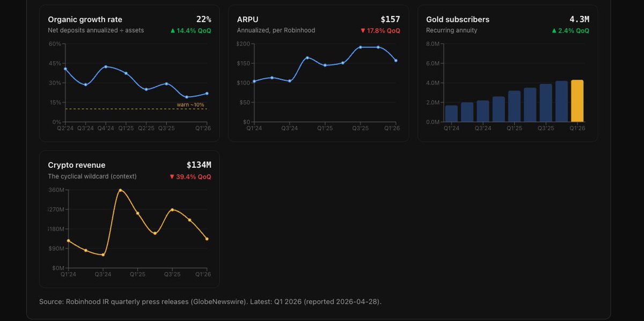The height and width of the screenshot is (321, 644).
Task: Select the $134M crypto revenue value
Action: pos(199,165)
